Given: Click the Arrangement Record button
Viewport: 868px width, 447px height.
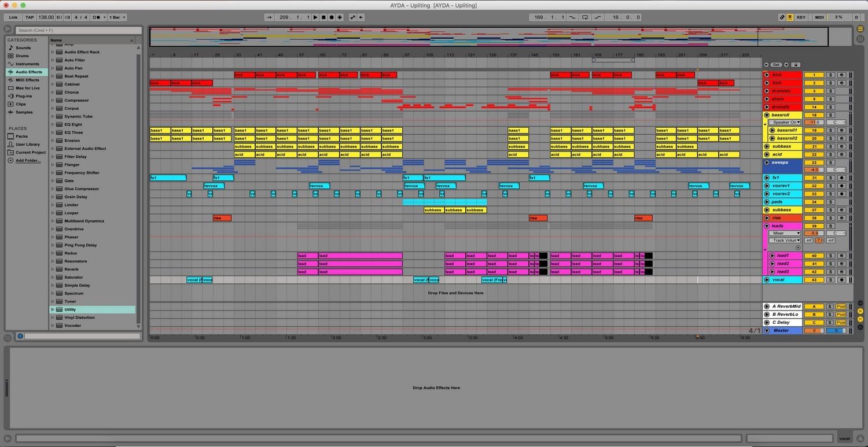Looking at the screenshot, I should click(332, 17).
